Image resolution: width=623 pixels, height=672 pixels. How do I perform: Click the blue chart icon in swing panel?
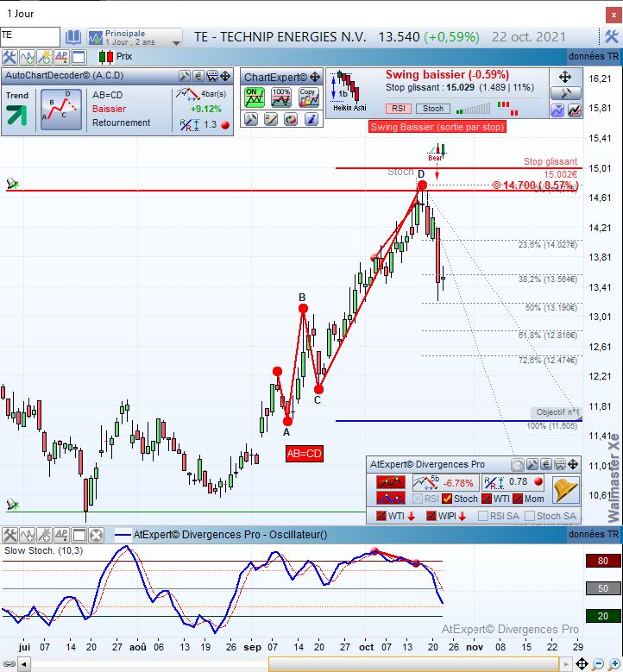[557, 111]
